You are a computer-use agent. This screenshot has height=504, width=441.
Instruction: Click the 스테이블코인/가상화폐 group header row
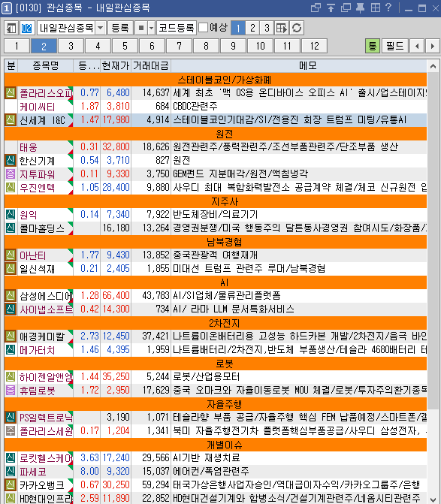(216, 80)
